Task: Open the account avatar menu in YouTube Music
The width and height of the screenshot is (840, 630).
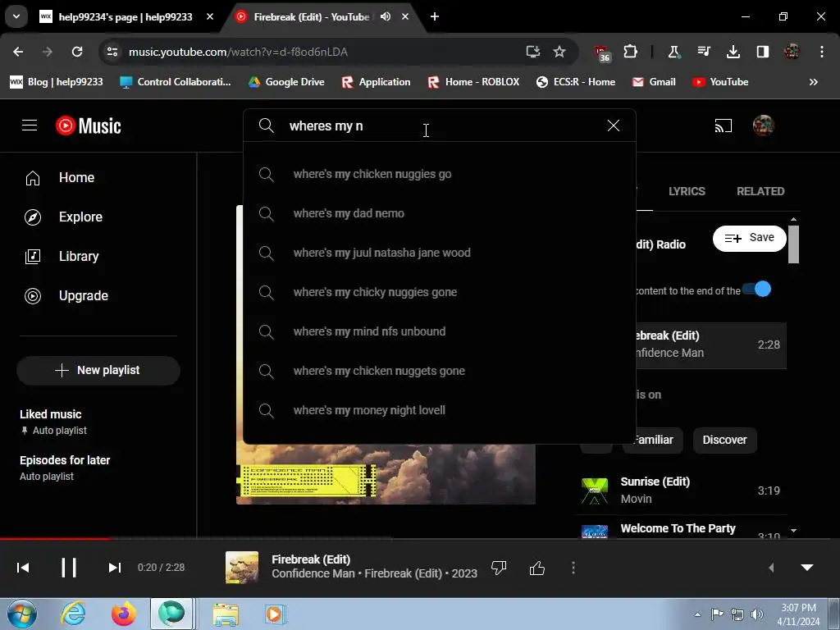Action: click(763, 126)
